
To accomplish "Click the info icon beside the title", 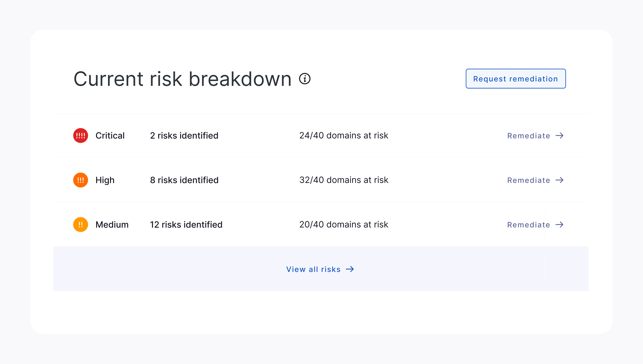I will tap(305, 79).
